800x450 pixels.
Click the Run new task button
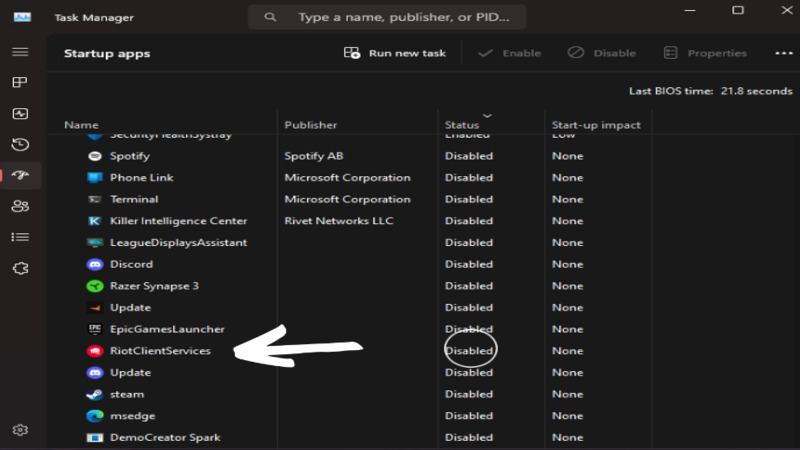point(395,53)
